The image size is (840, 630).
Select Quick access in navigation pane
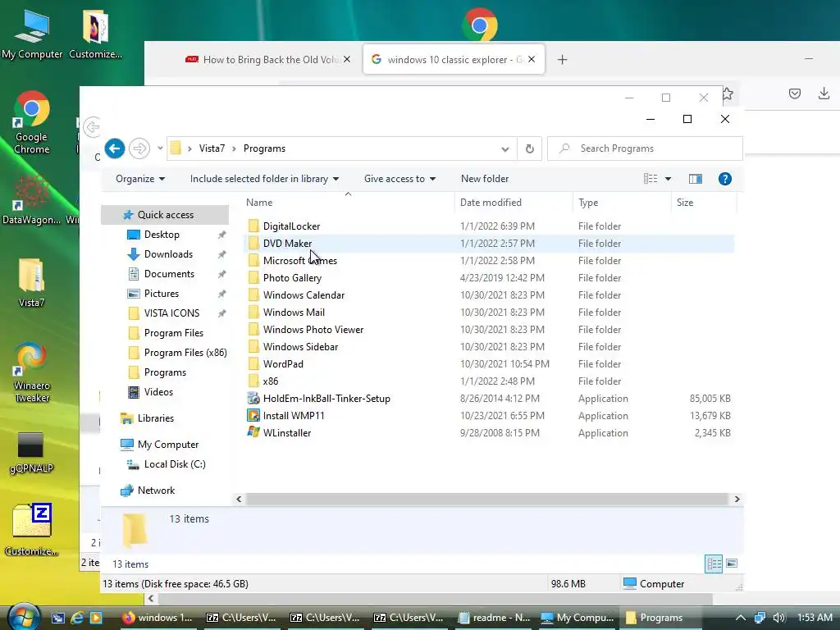point(165,215)
